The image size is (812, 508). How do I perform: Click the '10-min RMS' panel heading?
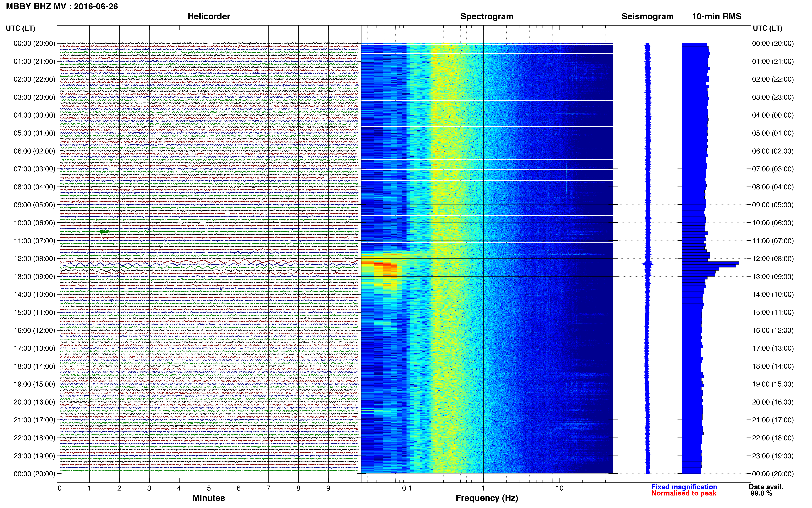(717, 16)
